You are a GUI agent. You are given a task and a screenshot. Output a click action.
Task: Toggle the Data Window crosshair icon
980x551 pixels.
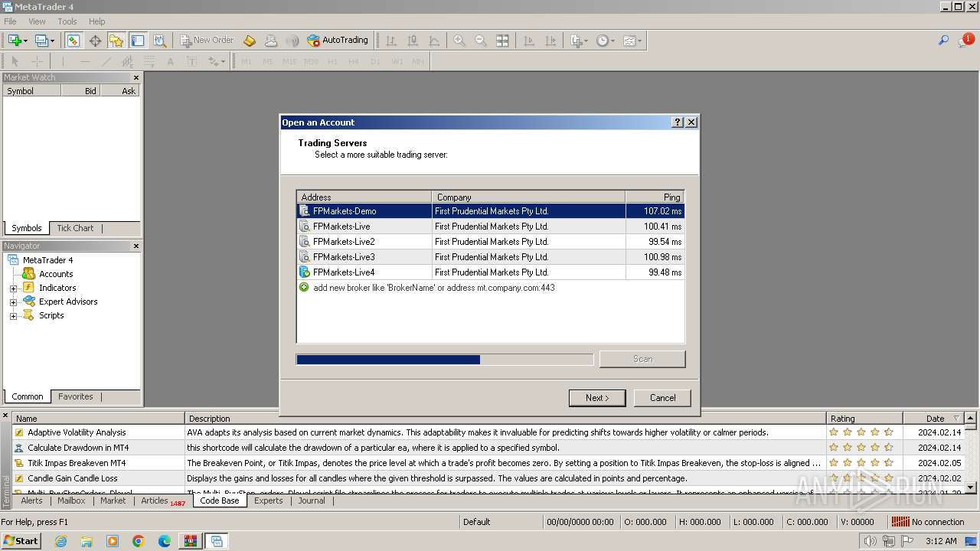pyautogui.click(x=95, y=41)
